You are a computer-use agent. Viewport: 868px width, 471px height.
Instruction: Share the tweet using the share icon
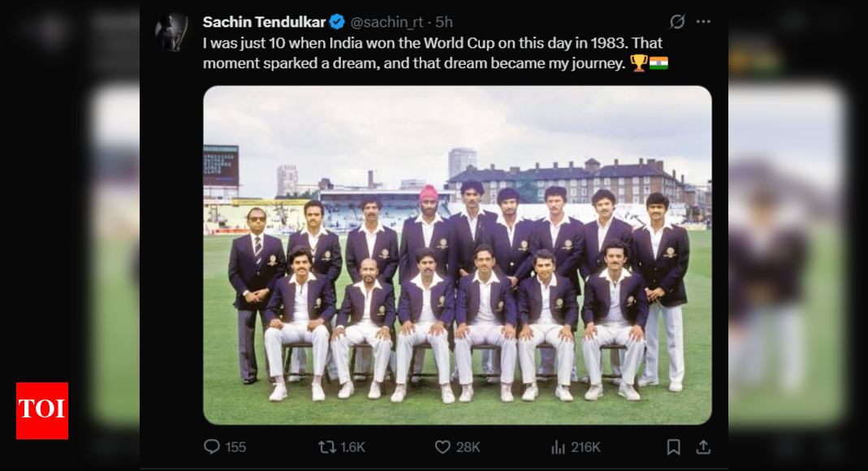click(704, 446)
